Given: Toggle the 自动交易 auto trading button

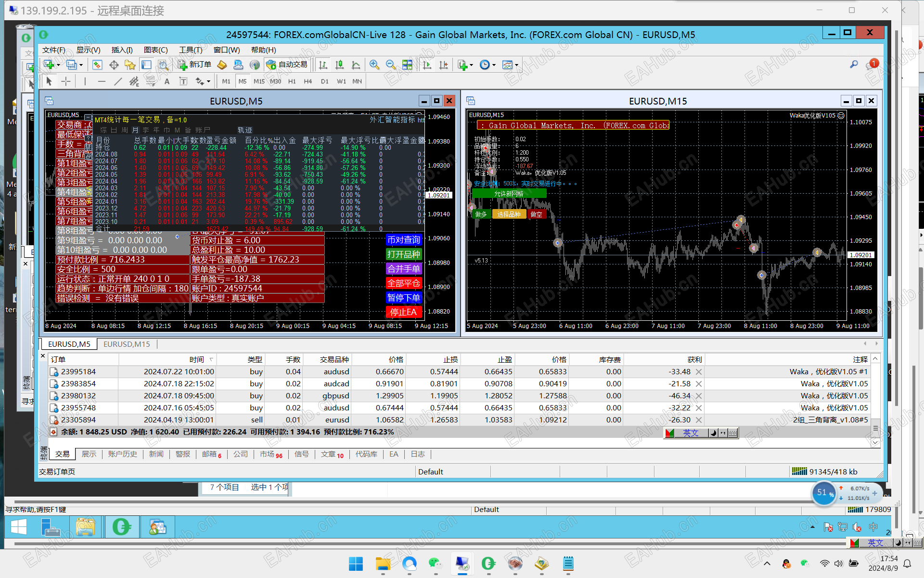Looking at the screenshot, I should point(287,65).
